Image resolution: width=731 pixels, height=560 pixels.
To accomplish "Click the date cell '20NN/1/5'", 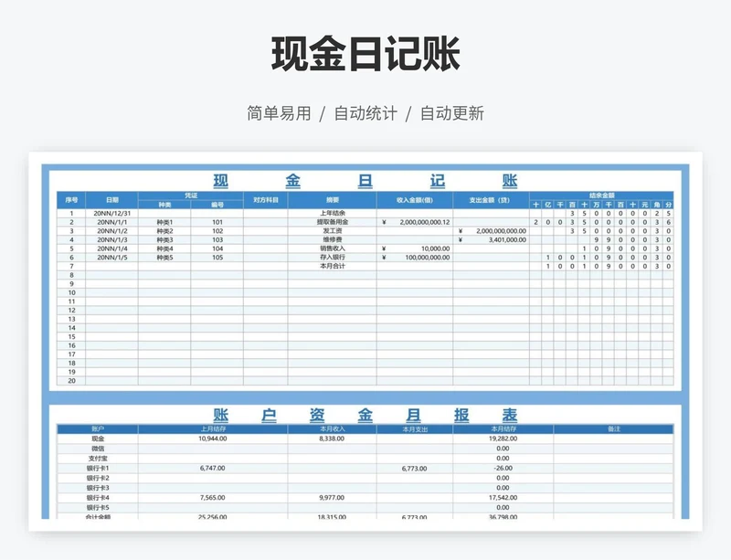I will click(111, 258).
